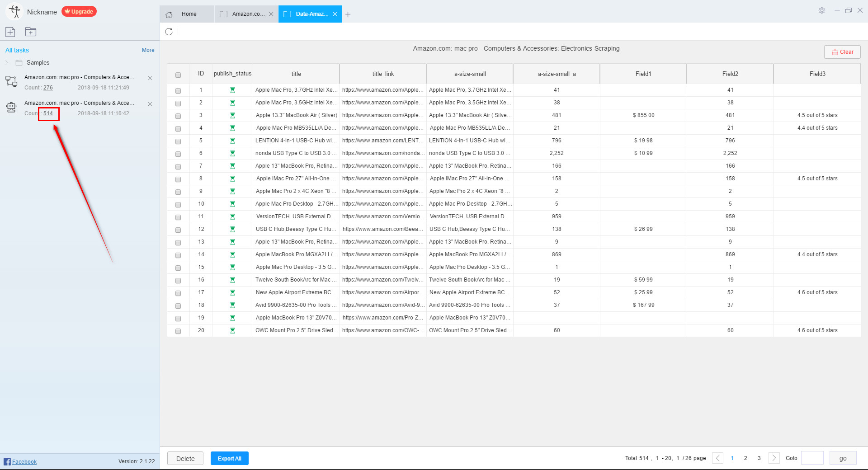
Task: Open the Count 276 link
Action: [x=48, y=88]
